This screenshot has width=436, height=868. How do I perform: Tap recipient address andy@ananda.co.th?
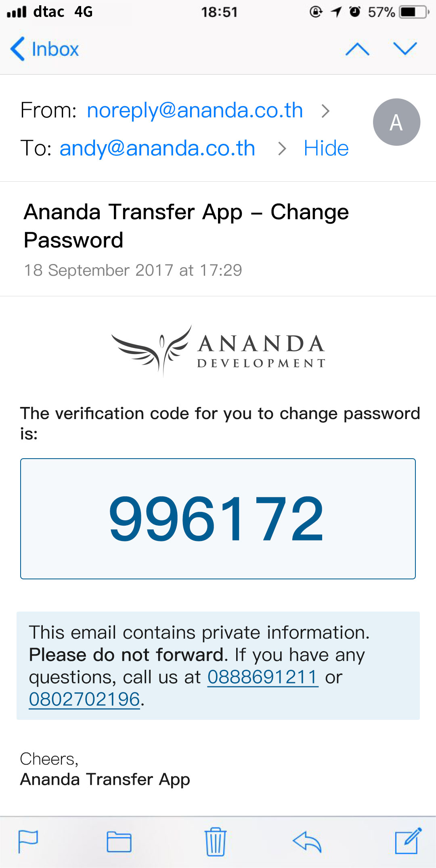point(157,148)
